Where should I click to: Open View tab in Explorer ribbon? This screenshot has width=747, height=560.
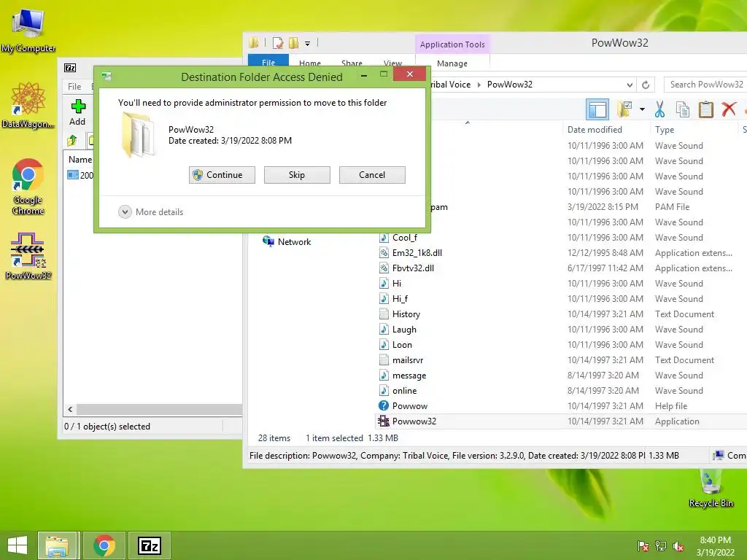click(x=392, y=63)
